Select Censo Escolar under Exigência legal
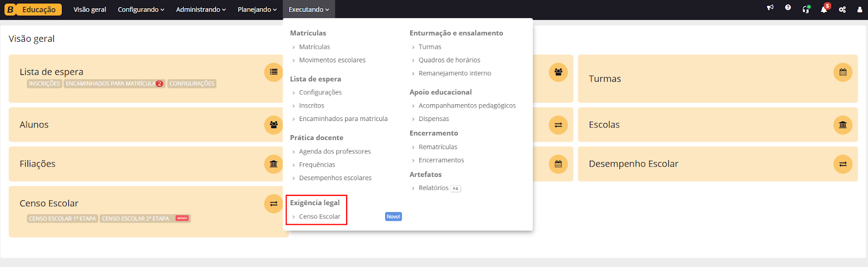This screenshot has width=868, height=267. (320, 217)
